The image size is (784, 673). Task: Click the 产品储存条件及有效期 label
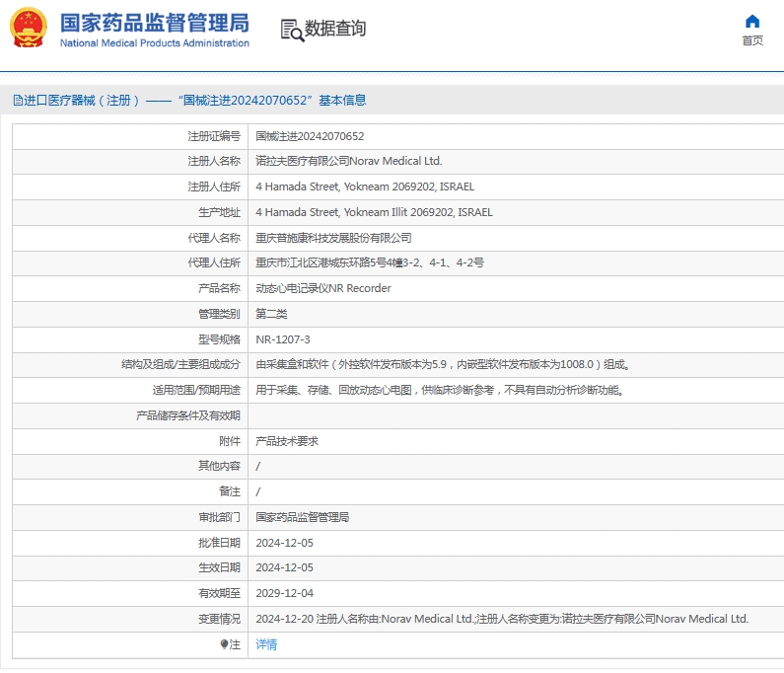point(188,415)
